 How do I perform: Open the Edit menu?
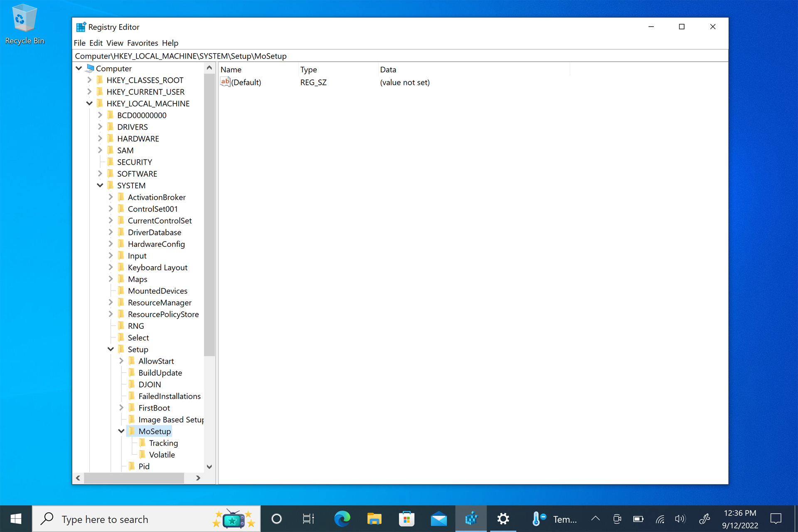click(x=96, y=43)
